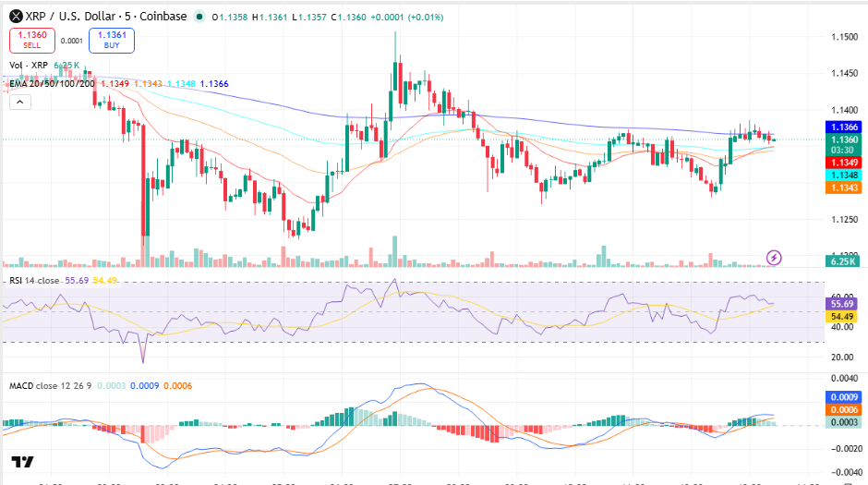Click the high price H1.1361 in the header
The image size is (868, 485).
tap(270, 18)
